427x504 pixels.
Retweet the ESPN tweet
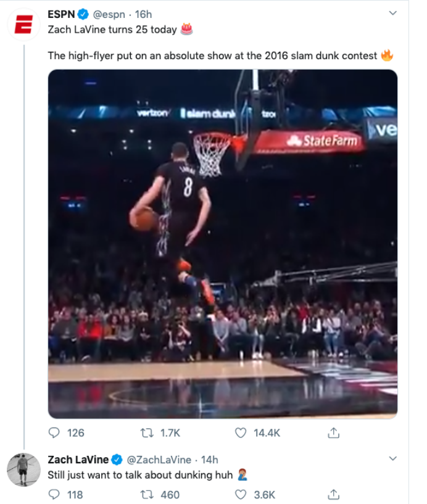(147, 433)
